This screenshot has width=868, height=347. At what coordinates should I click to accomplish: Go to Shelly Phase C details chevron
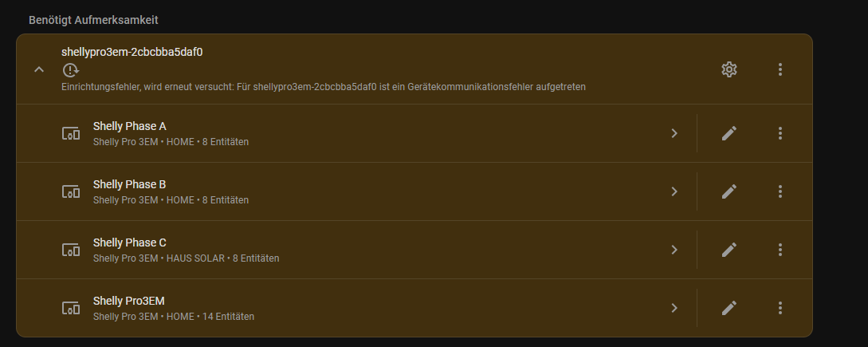pyautogui.click(x=674, y=250)
